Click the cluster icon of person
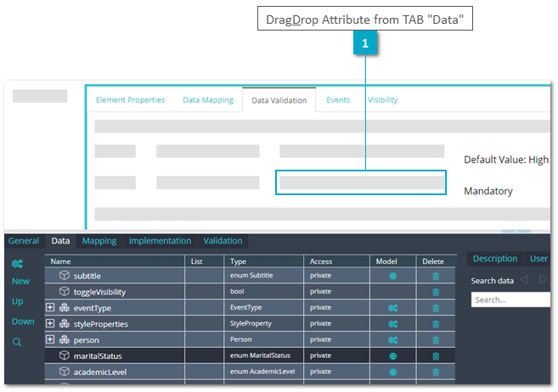Screen dimensions: 558x392 (65, 339)
